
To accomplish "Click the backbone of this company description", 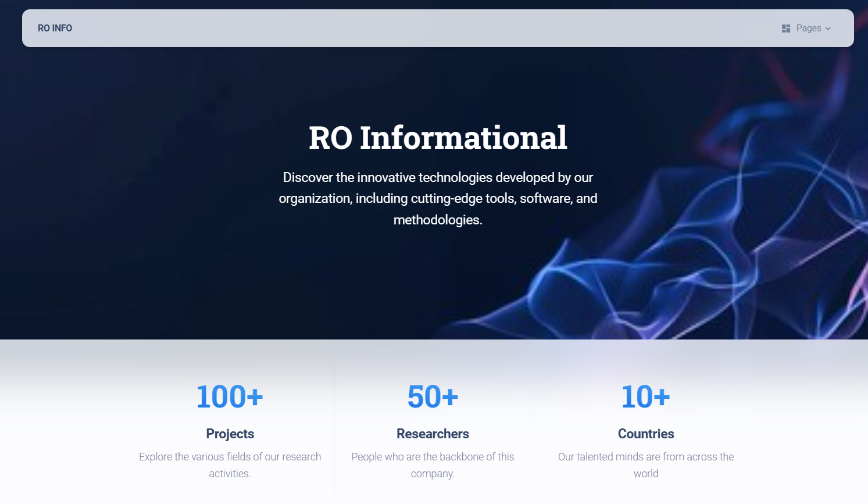I will (433, 457).
